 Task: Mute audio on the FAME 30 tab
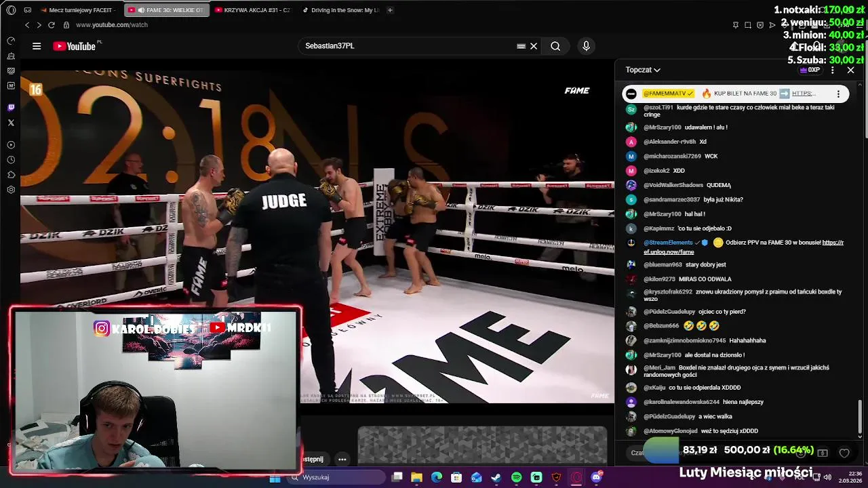point(141,10)
